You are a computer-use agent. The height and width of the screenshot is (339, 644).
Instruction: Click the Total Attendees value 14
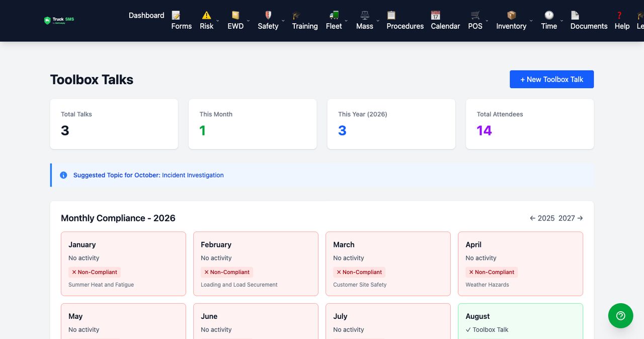click(484, 130)
